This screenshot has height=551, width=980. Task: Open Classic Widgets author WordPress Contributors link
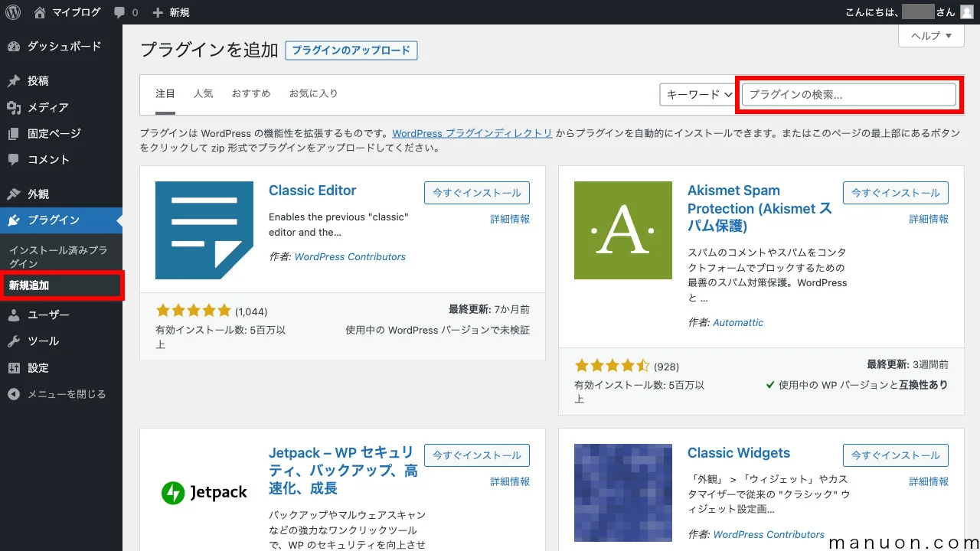[x=769, y=535]
